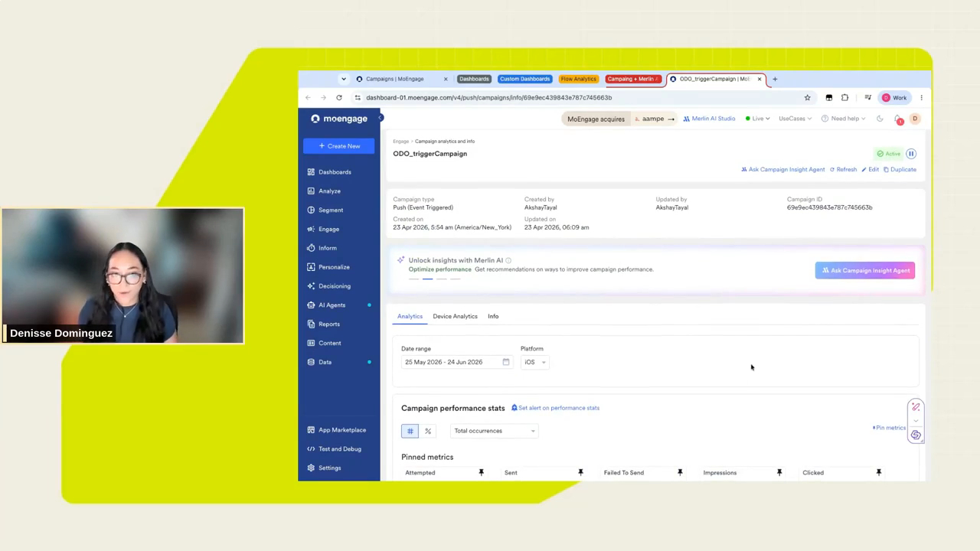Click the date range input field
The height and width of the screenshot is (551, 980).
[456, 362]
